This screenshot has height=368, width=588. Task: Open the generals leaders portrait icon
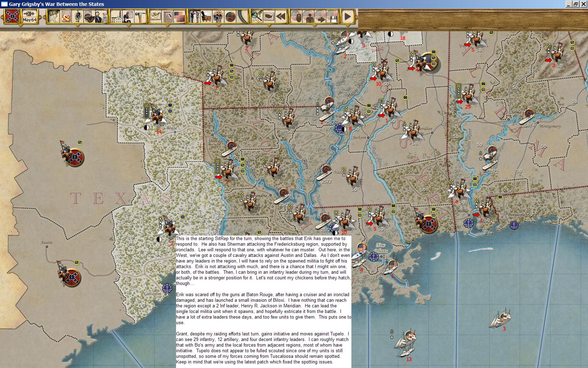[101, 16]
